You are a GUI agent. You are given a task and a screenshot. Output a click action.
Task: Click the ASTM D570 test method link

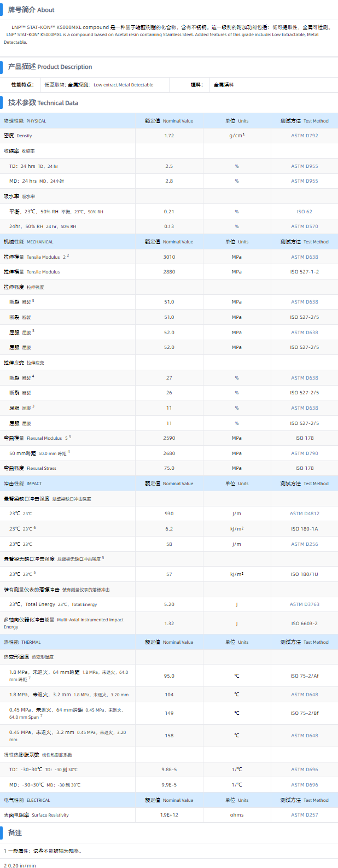304,226
